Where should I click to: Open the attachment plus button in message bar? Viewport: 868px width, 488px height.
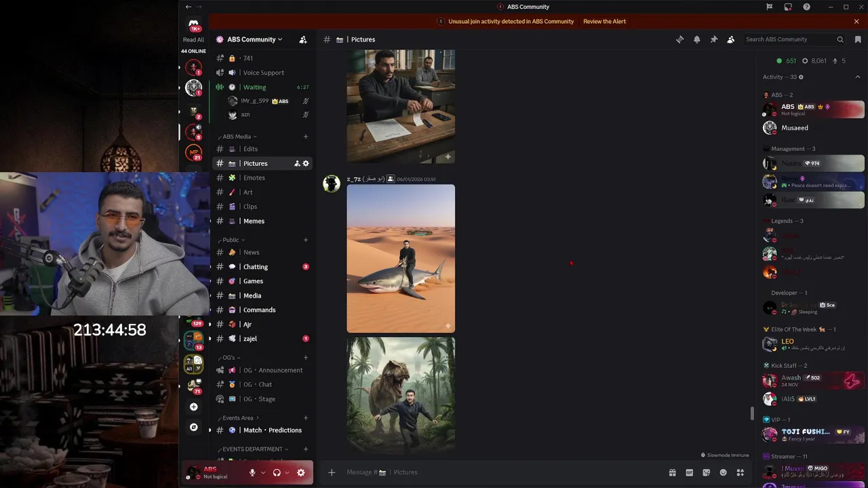(x=332, y=472)
